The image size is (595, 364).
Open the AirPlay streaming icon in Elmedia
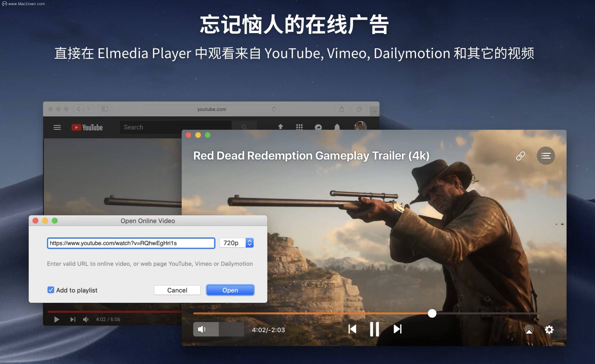[x=529, y=329]
